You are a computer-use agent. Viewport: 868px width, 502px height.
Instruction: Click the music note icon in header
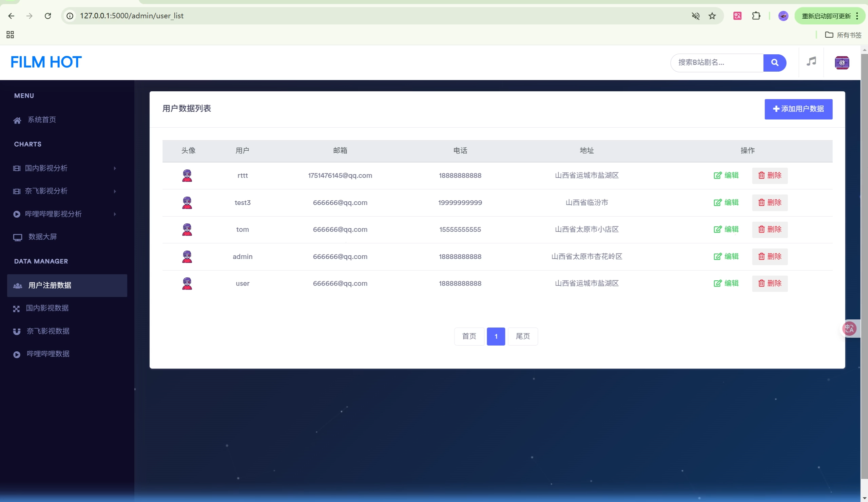coord(811,62)
